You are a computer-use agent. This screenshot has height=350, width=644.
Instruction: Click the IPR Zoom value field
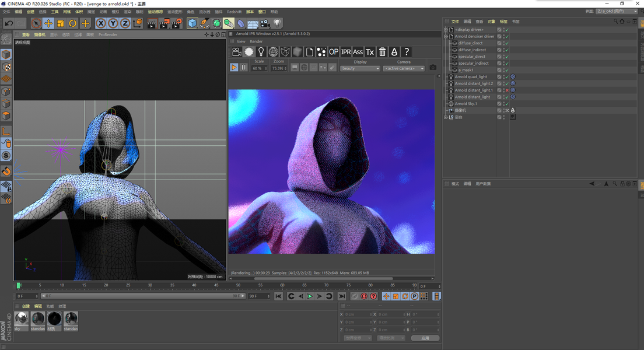[279, 69]
